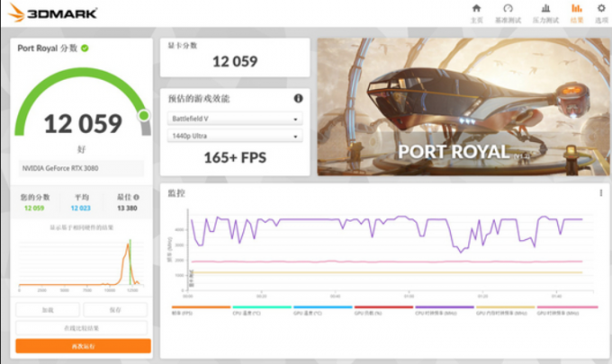Screen dimensions: 612x364
Task: Click info icon for estimated game performance
Action: pos(298,98)
